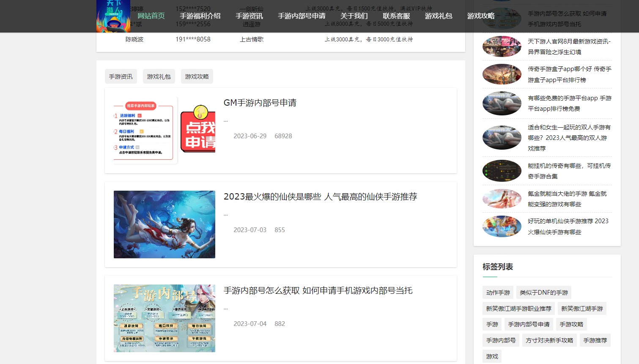Image resolution: width=639 pixels, height=364 pixels.
Task: Click the view count 68928
Action: coord(283,136)
